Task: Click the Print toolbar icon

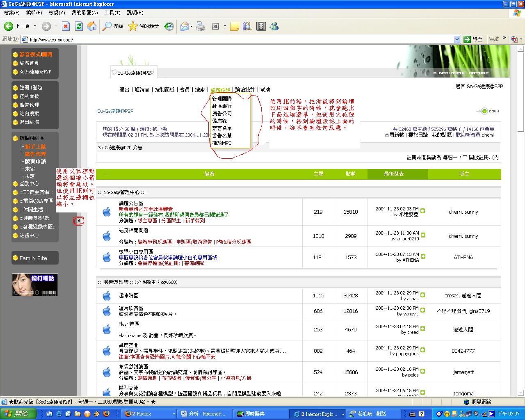Action: tap(201, 26)
